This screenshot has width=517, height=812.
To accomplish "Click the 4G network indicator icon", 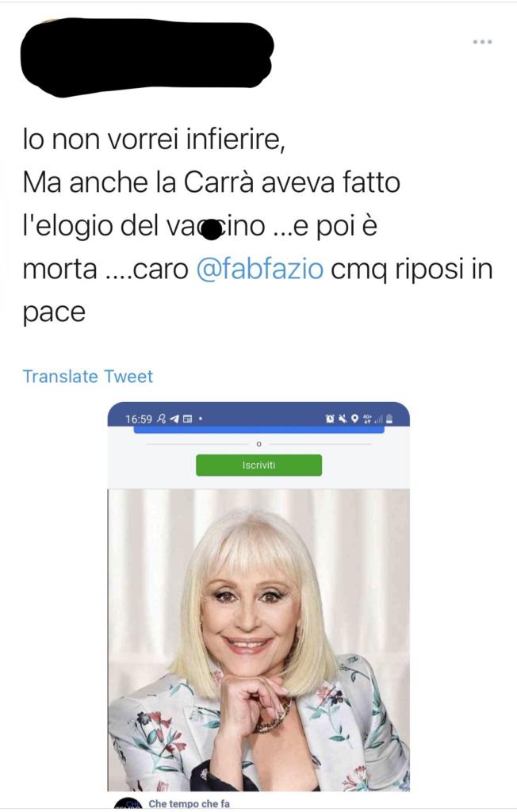I will pyautogui.click(x=368, y=419).
